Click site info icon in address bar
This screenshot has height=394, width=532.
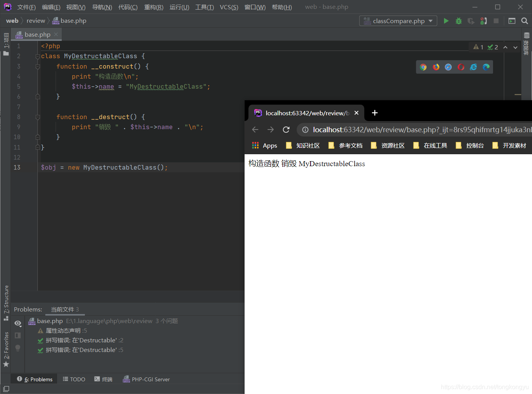pos(305,130)
